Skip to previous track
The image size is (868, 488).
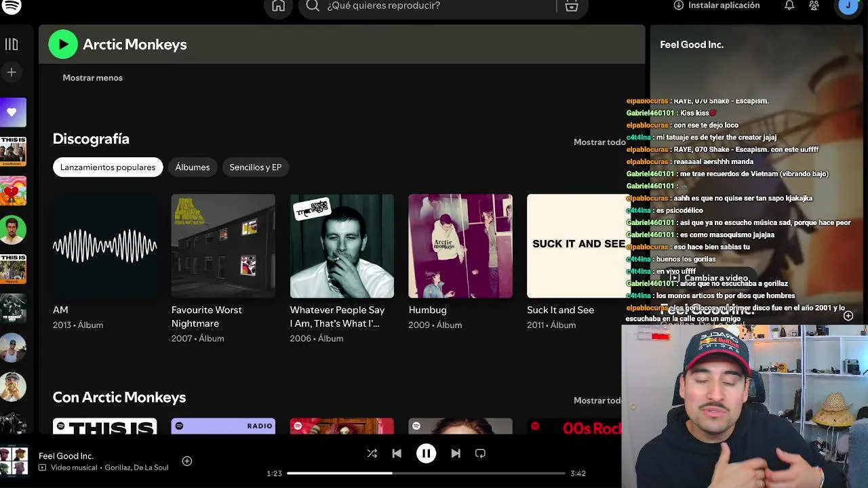click(397, 453)
